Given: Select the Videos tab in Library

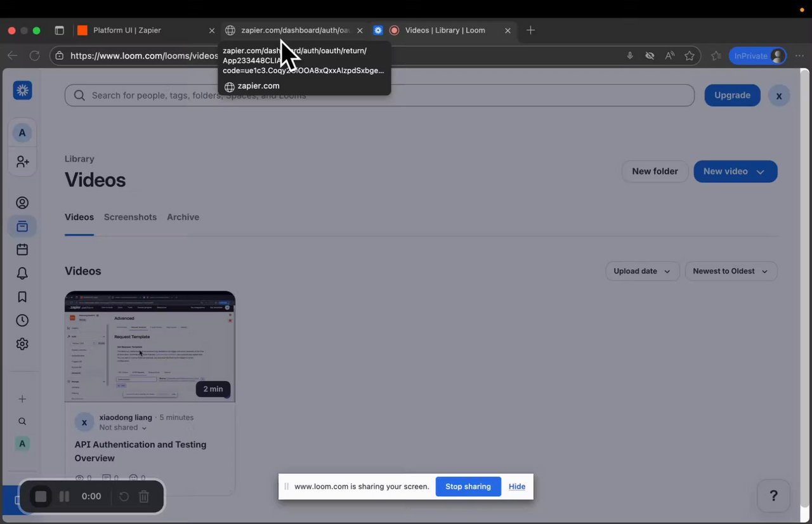Looking at the screenshot, I should (x=79, y=217).
